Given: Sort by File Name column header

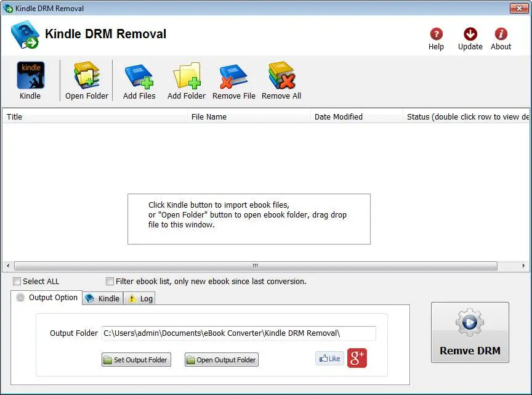Looking at the screenshot, I should pos(249,116).
